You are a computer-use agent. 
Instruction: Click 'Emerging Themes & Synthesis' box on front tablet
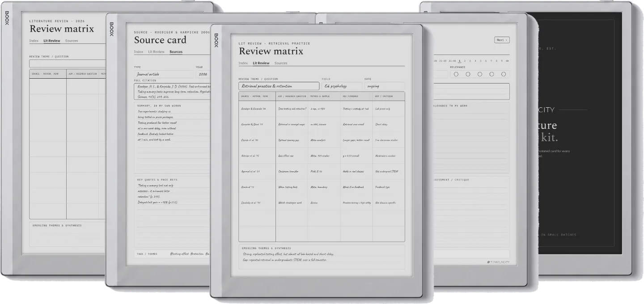(x=322, y=257)
